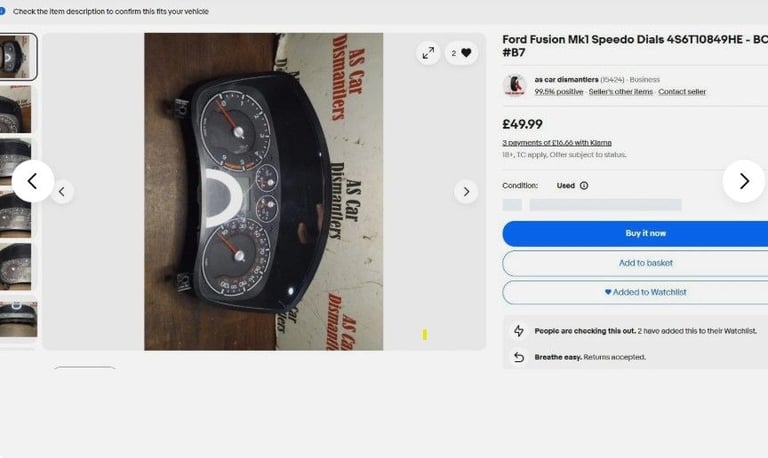Select the sixth image thumbnail
The height and width of the screenshot is (458, 768).
coord(18,320)
